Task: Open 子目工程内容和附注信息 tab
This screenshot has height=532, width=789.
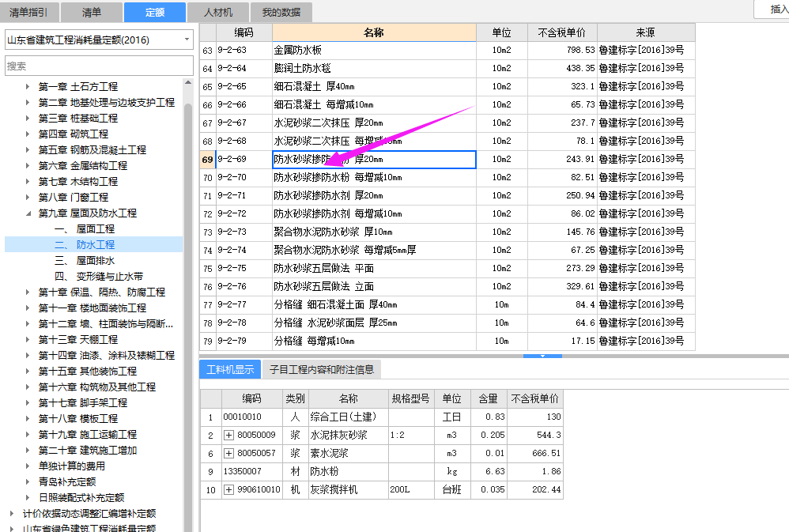Action: tap(322, 369)
